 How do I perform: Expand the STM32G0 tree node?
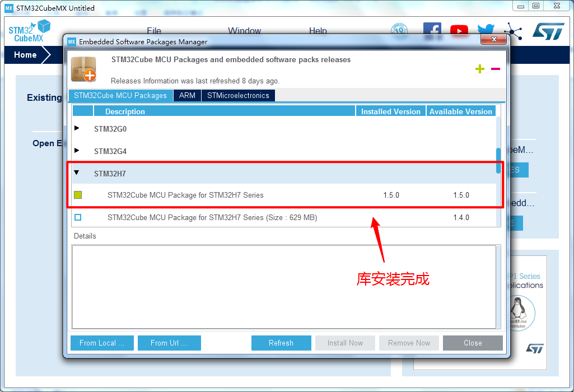[x=77, y=128]
